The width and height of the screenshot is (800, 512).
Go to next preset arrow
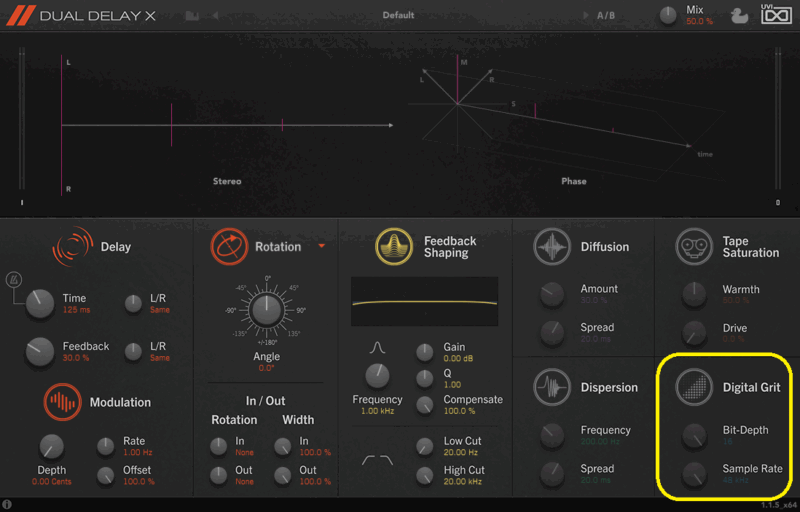click(586, 16)
